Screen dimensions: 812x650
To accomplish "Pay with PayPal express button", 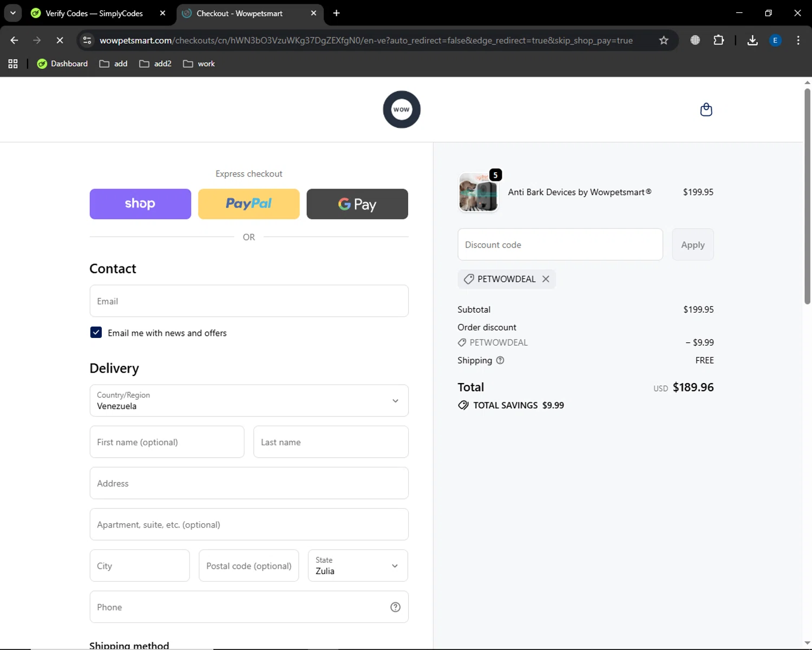I will click(x=249, y=204).
